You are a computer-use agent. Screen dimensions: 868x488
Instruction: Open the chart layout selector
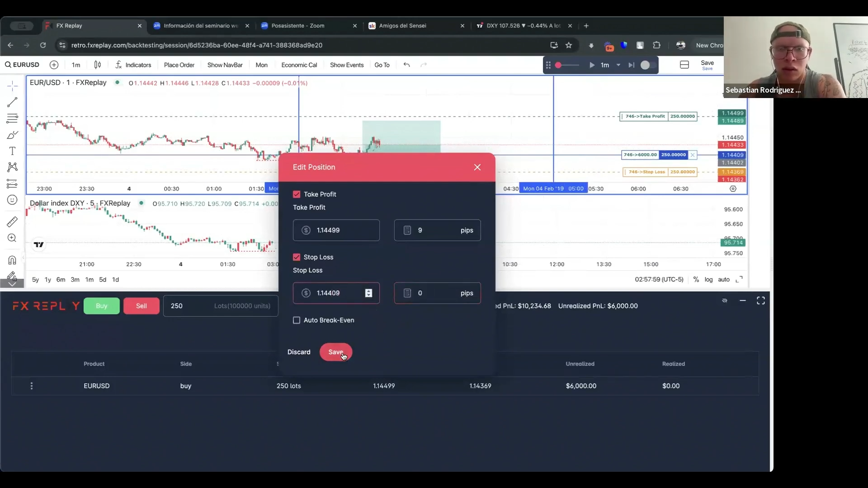[684, 65]
